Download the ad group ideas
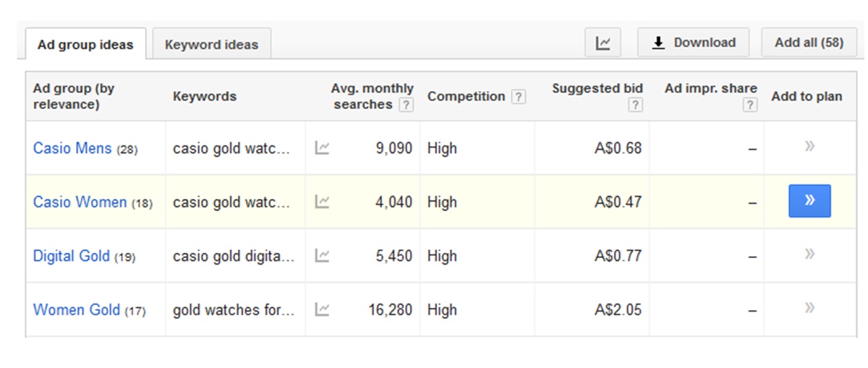 click(693, 43)
